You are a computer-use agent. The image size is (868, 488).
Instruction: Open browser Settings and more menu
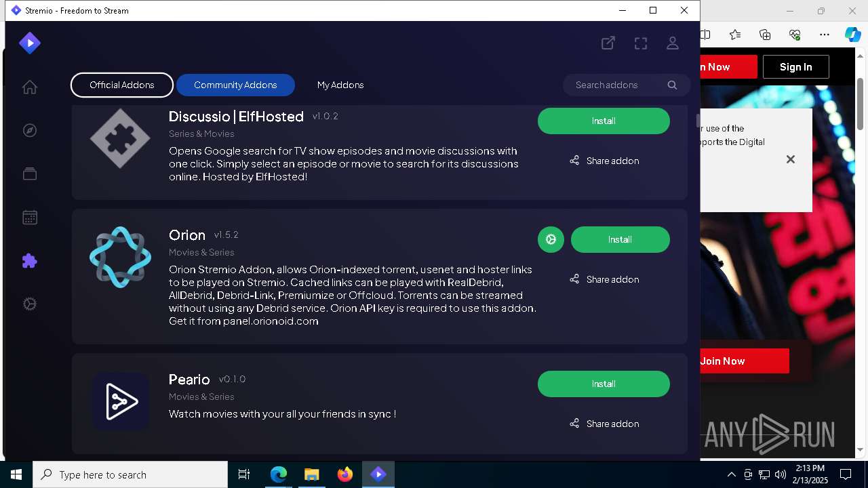825,35
